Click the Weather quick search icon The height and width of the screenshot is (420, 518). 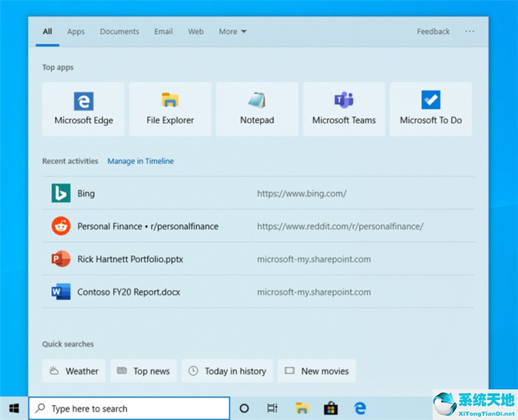(54, 371)
